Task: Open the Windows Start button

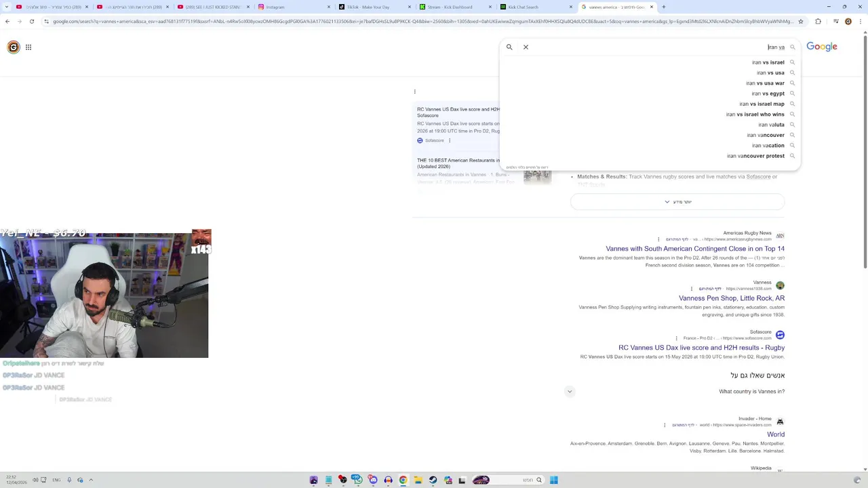Action: click(x=553, y=480)
